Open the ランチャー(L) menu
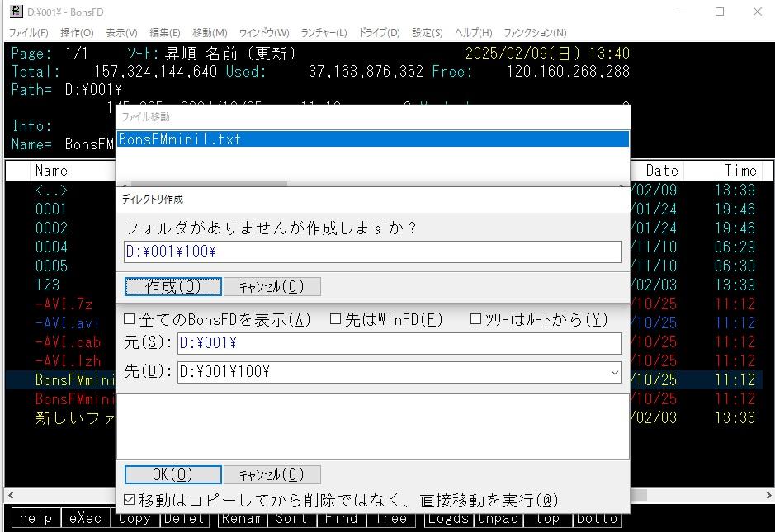This screenshot has width=775, height=532. 324,32
